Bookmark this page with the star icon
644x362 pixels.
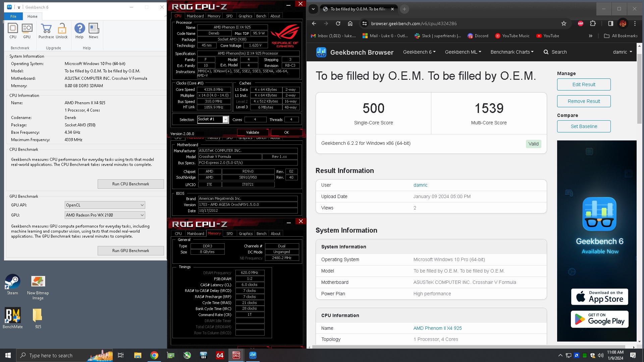tap(564, 23)
